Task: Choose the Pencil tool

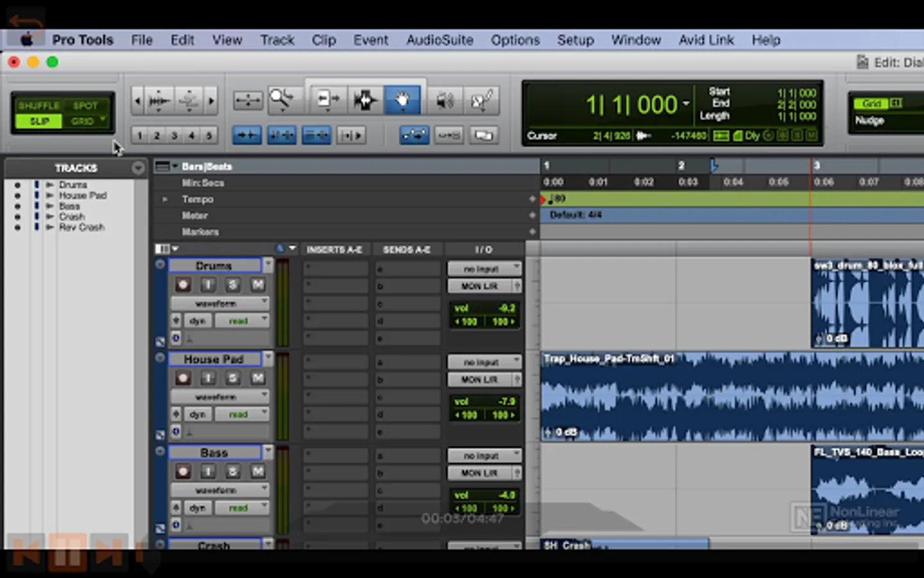Action: (482, 100)
